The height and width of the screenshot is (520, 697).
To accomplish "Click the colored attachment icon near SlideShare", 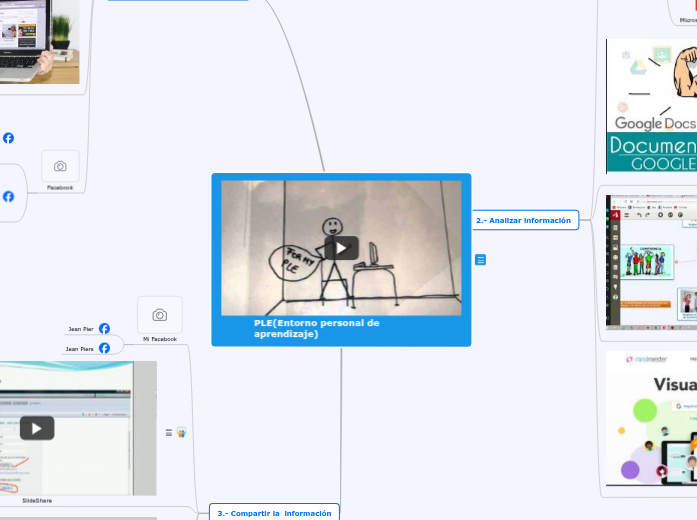I will click(181, 432).
